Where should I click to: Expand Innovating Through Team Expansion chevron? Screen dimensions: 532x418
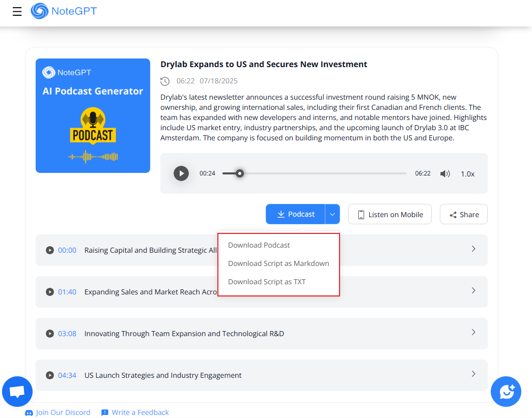(473, 332)
